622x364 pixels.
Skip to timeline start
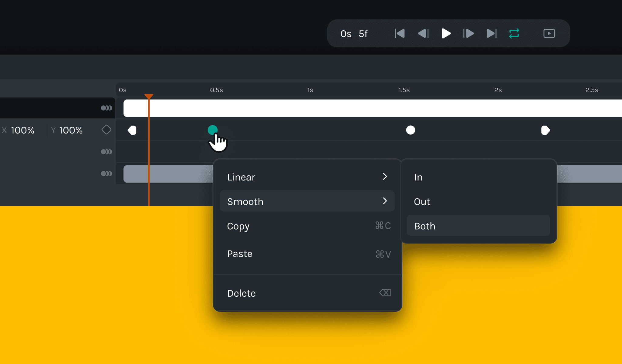point(400,33)
